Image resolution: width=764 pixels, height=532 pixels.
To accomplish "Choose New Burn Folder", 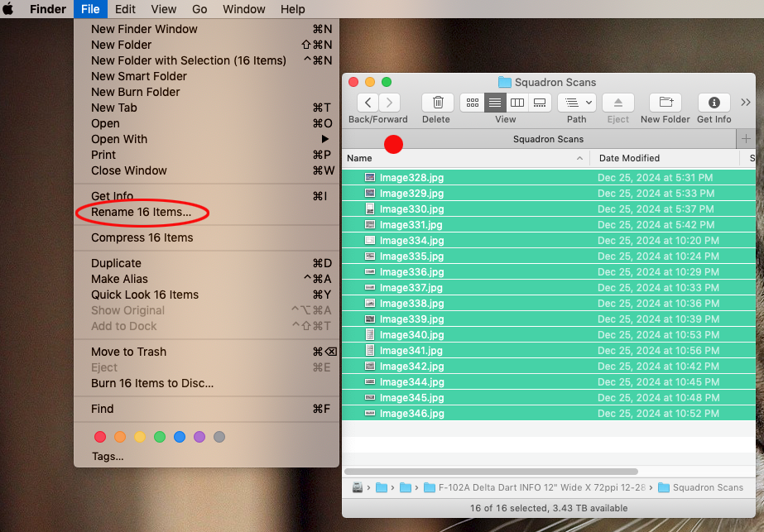I will click(206, 92).
